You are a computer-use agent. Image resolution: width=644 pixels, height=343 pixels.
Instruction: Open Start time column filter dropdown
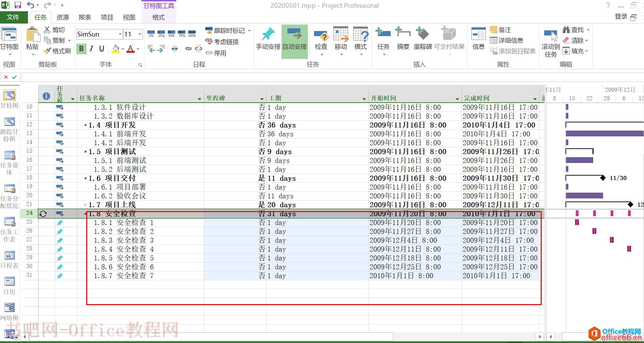click(x=457, y=99)
